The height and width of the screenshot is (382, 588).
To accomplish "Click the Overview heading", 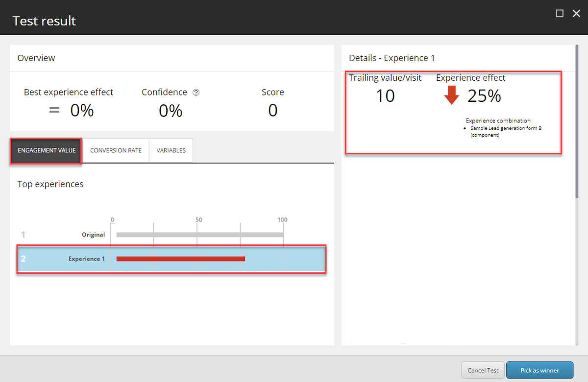I will (x=36, y=58).
